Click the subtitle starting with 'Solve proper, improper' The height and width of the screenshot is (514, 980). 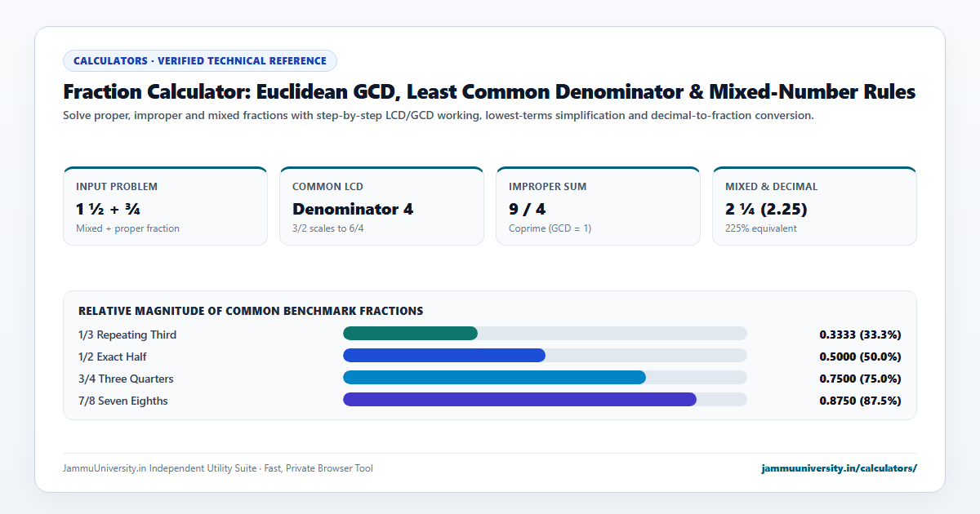pyautogui.click(x=439, y=115)
